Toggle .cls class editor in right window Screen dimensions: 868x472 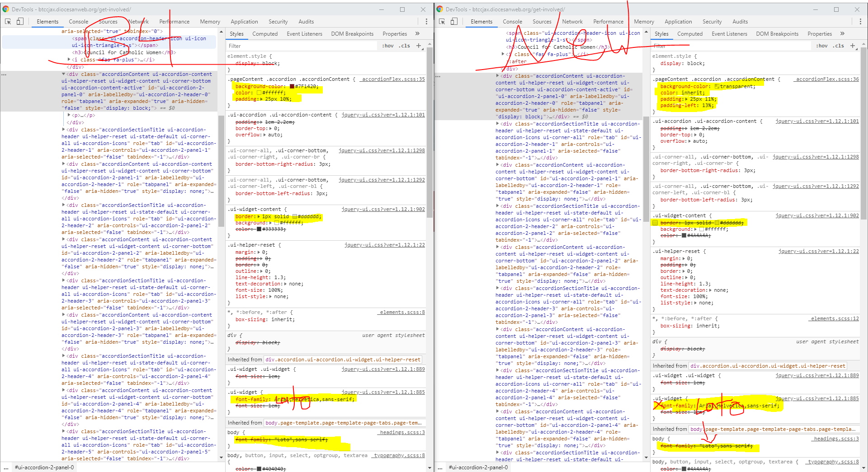(839, 46)
